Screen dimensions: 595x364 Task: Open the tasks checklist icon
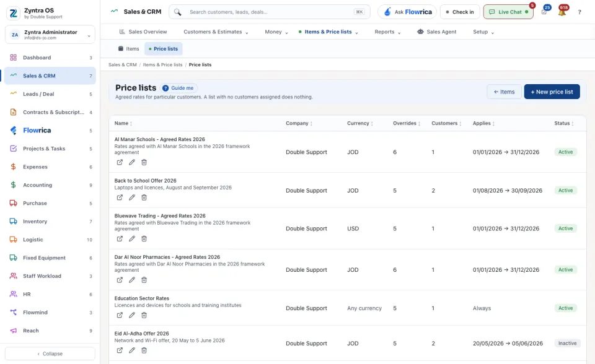[x=544, y=12]
